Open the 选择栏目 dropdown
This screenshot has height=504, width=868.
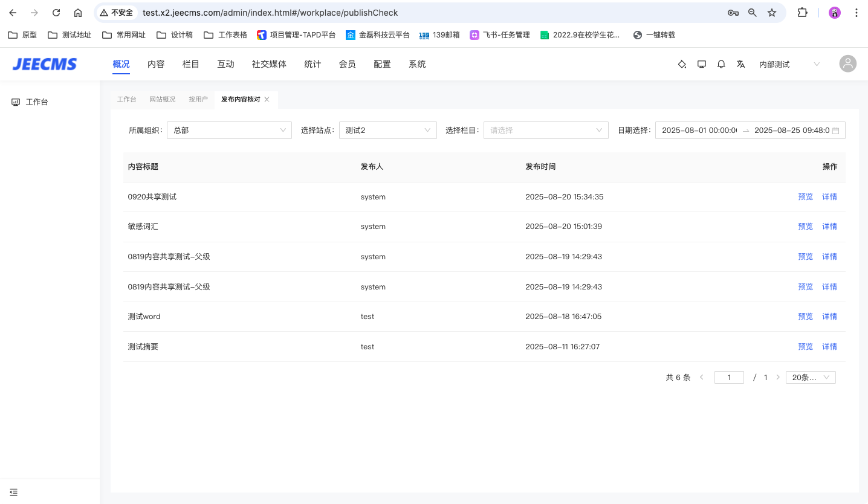click(x=545, y=131)
